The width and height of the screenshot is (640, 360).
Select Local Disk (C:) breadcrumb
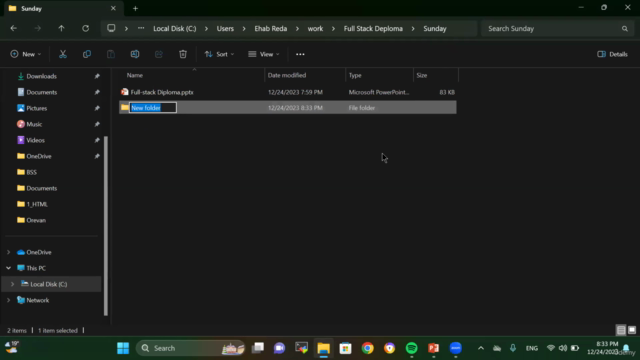(175, 29)
